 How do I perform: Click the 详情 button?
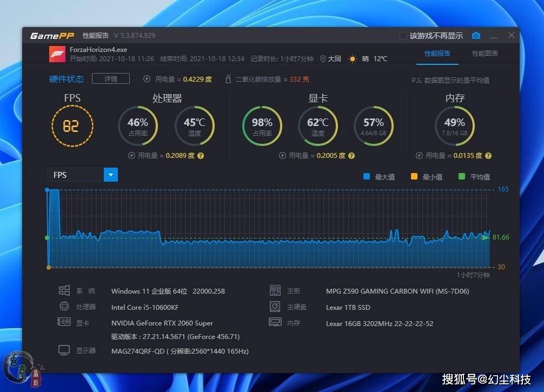(x=111, y=79)
